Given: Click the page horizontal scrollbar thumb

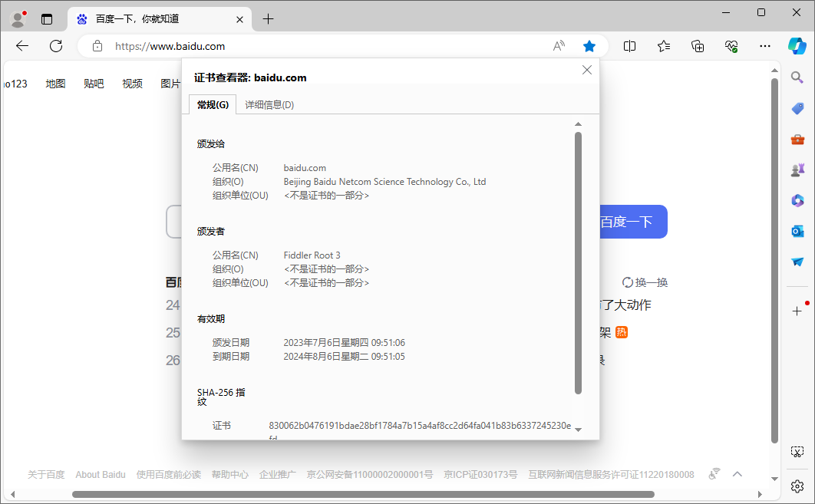Looking at the screenshot, I should 363,494.
